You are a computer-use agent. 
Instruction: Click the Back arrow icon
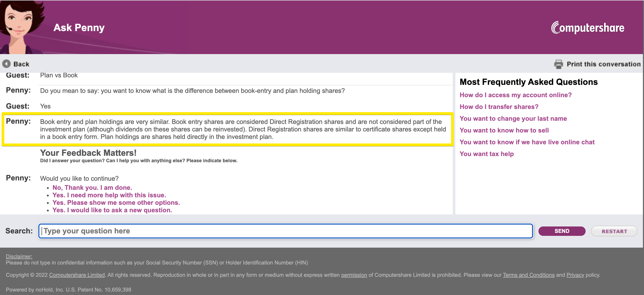6,64
